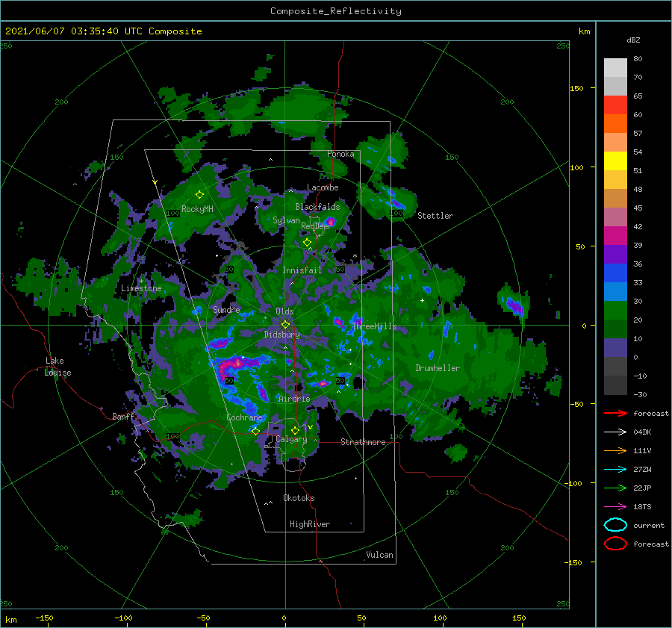Click the Olds city label
The width and height of the screenshot is (672, 628).
pyautogui.click(x=284, y=311)
